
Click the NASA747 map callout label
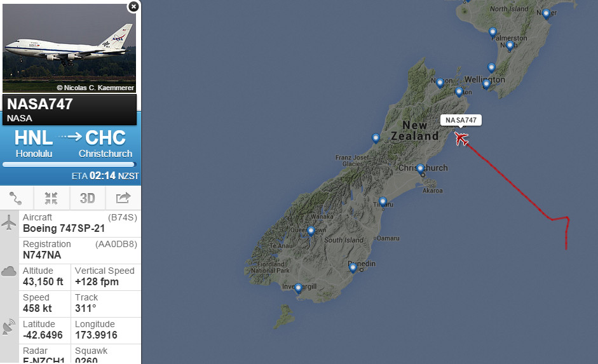[461, 120]
